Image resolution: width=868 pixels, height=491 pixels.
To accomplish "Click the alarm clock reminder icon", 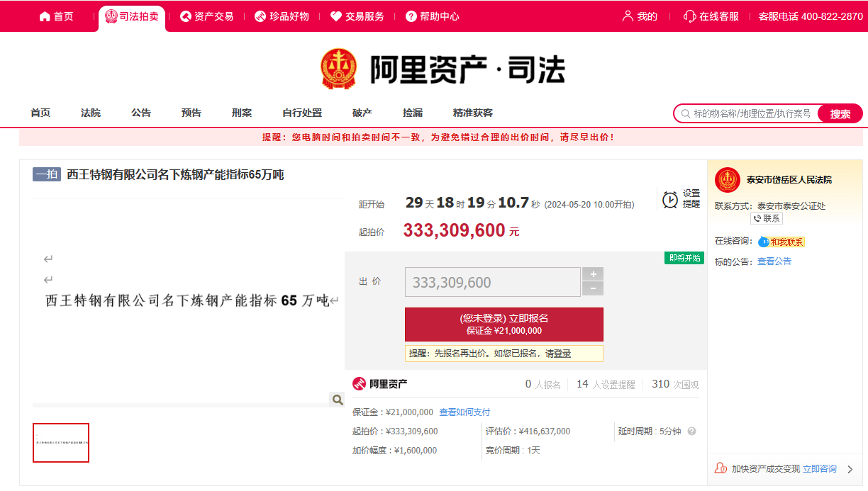I will [x=669, y=200].
